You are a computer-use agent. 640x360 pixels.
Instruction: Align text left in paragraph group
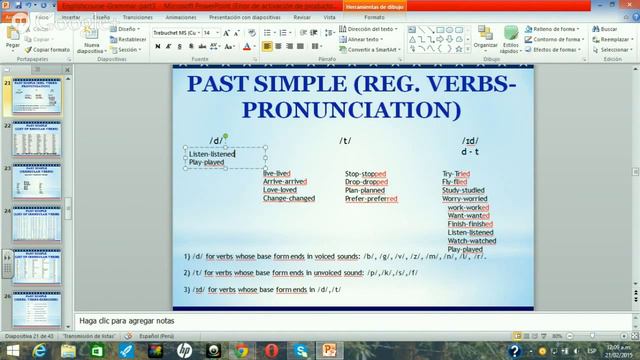tap(267, 47)
